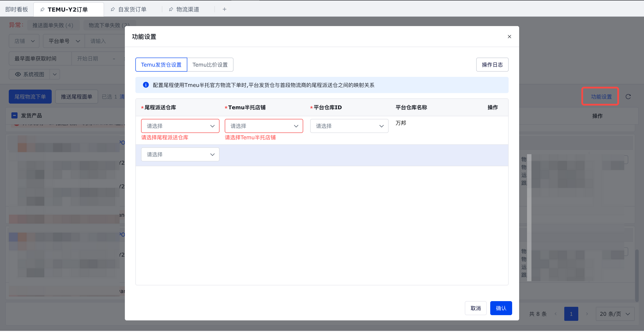Click the blue info icon in notice banner
The height and width of the screenshot is (332, 644).
[x=146, y=85]
